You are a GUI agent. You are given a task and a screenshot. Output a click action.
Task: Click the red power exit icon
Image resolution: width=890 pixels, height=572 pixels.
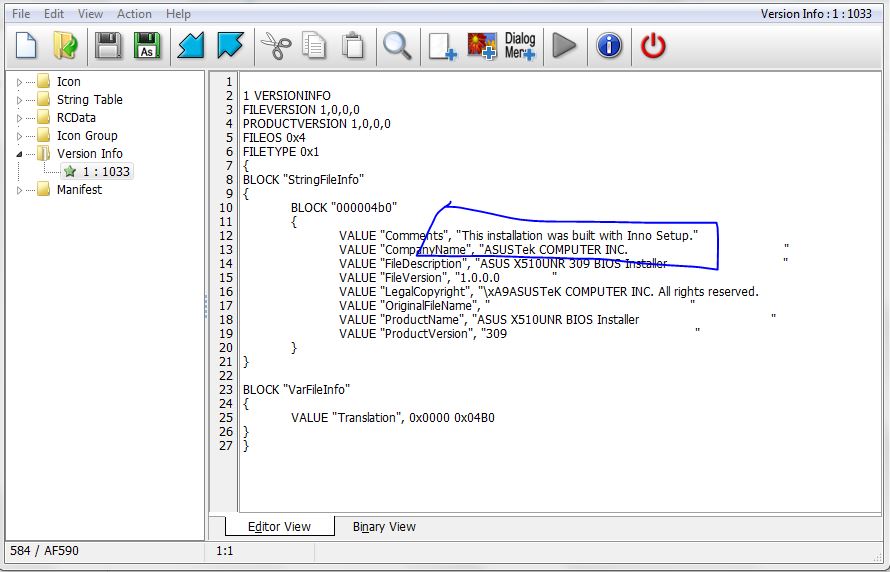653,45
